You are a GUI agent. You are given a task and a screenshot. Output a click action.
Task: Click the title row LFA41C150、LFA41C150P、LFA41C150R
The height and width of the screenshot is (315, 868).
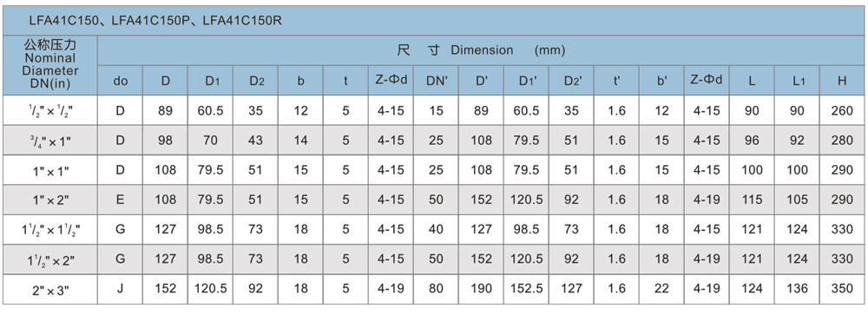(433, 21)
